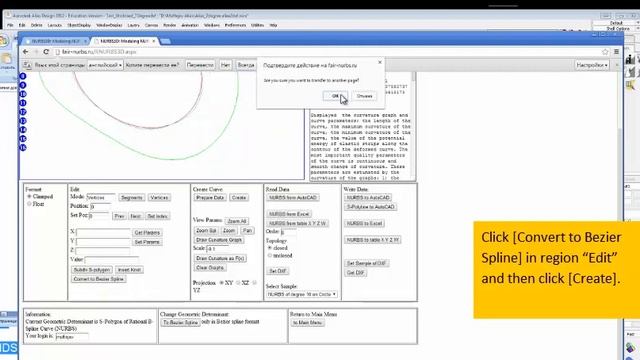
Task: Select XY projection
Action: point(222,282)
